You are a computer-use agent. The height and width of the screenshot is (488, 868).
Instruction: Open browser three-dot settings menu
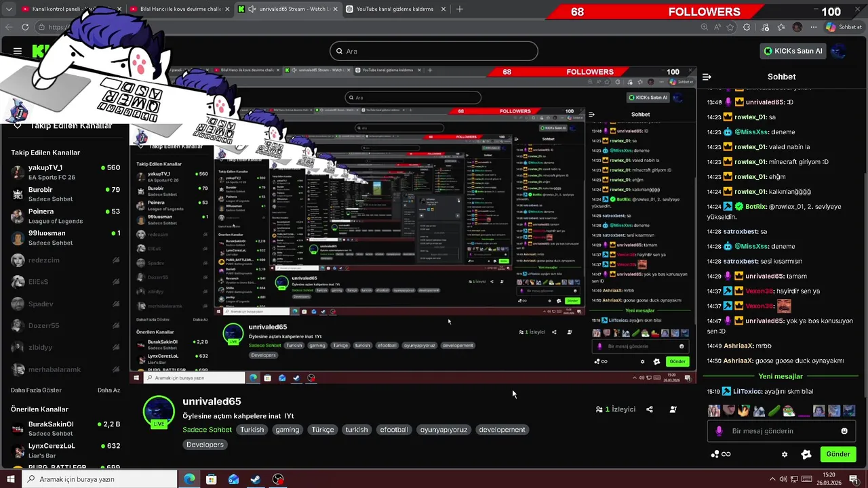(x=812, y=27)
